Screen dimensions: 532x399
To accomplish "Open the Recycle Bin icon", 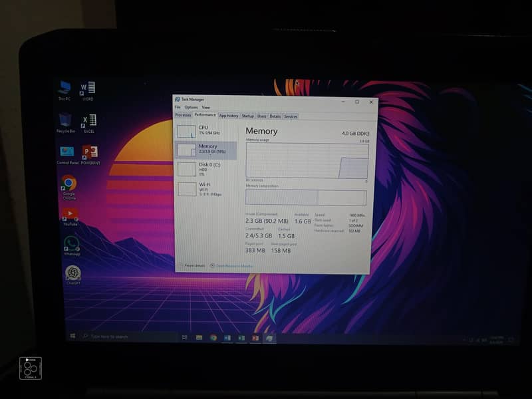I will 65,123.
